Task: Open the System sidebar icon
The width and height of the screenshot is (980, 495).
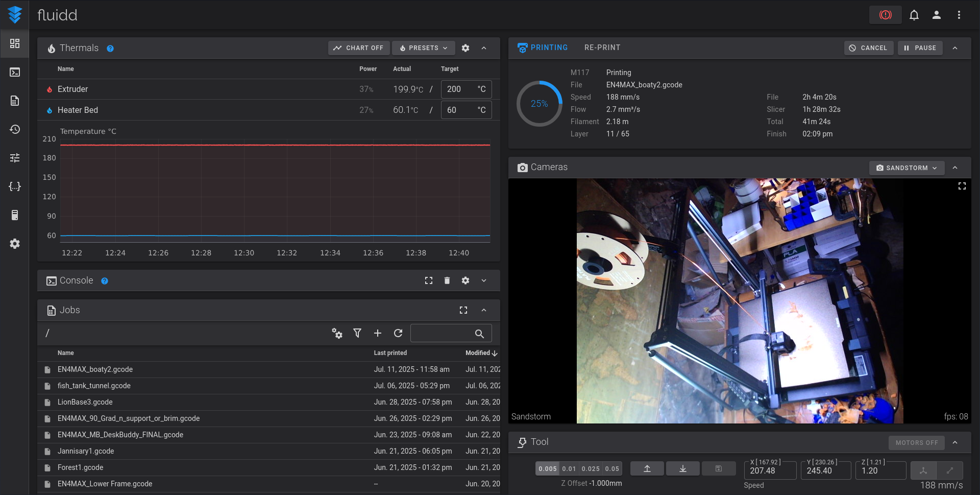Action: [x=15, y=215]
